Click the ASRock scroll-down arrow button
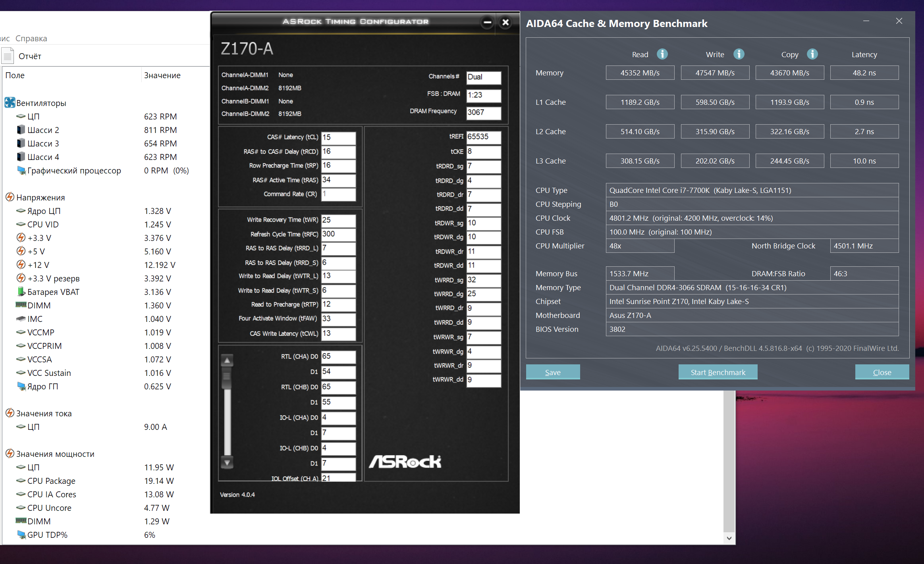This screenshot has height=564, width=924. point(227,463)
